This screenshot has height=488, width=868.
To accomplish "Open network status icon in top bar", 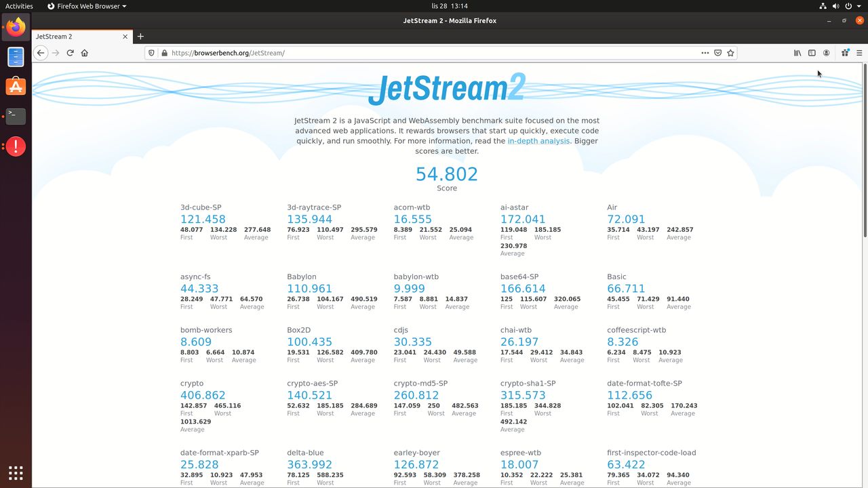I will coord(823,6).
